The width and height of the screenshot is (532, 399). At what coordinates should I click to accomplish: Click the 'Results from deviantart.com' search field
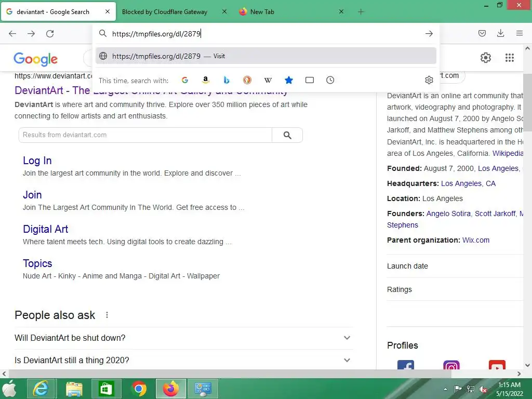click(x=145, y=135)
